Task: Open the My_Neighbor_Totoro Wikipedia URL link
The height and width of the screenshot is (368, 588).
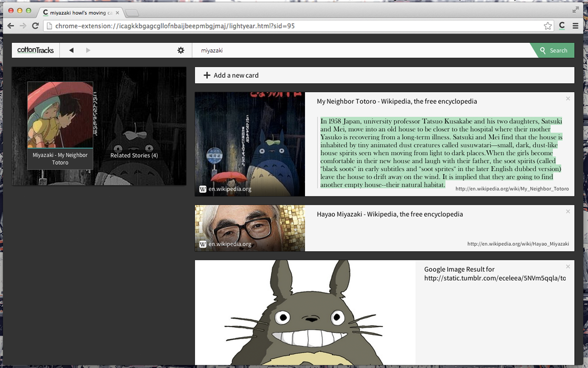Action: click(x=512, y=189)
